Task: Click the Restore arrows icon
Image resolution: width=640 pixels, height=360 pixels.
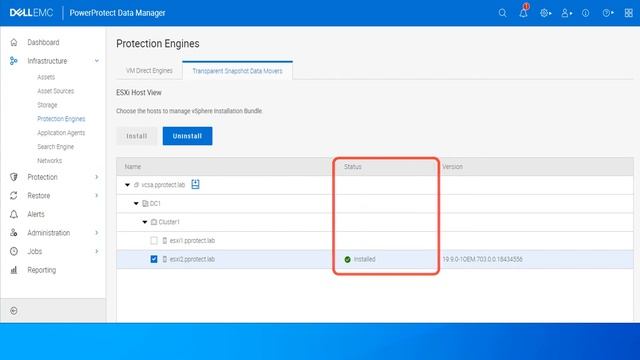Action: point(14,196)
